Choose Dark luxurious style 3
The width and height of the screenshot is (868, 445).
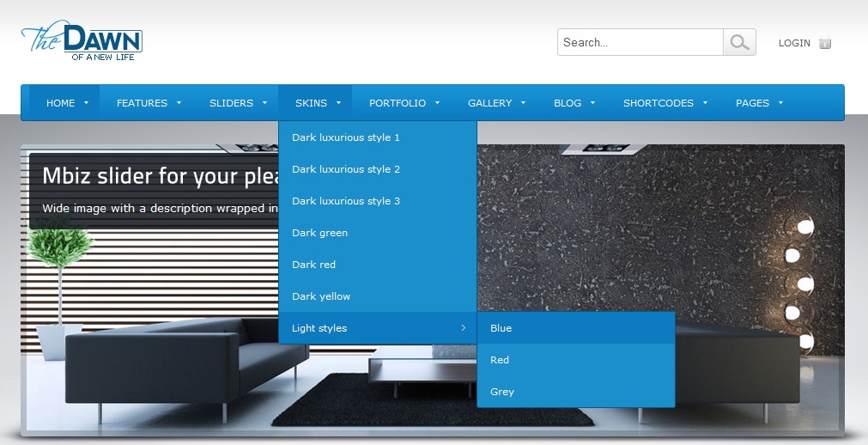click(x=346, y=201)
